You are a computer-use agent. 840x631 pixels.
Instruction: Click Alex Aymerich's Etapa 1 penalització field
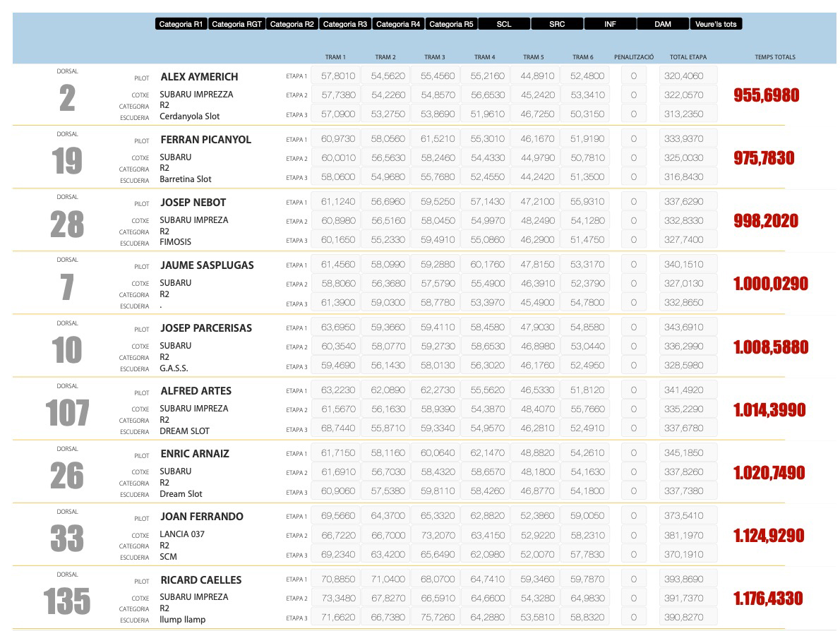633,76
